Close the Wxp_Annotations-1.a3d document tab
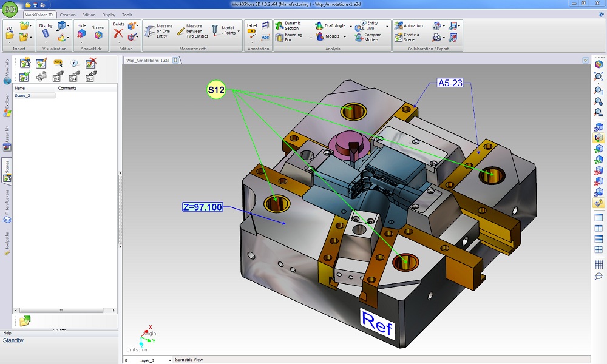The image size is (607, 364). point(175,60)
